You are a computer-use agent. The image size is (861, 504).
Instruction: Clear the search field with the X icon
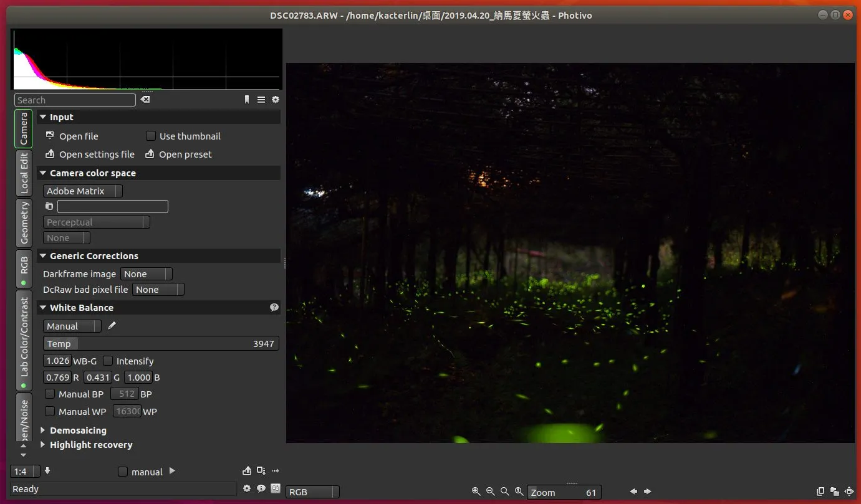(145, 100)
